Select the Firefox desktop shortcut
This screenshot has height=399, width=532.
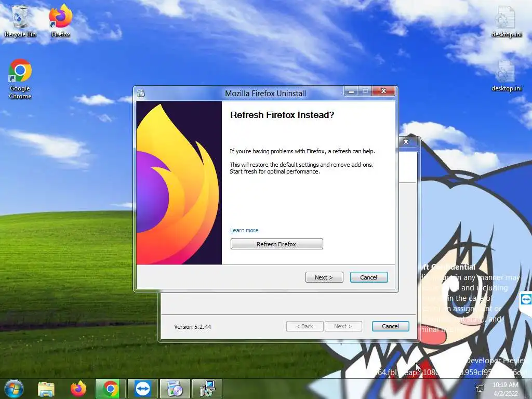pos(61,21)
